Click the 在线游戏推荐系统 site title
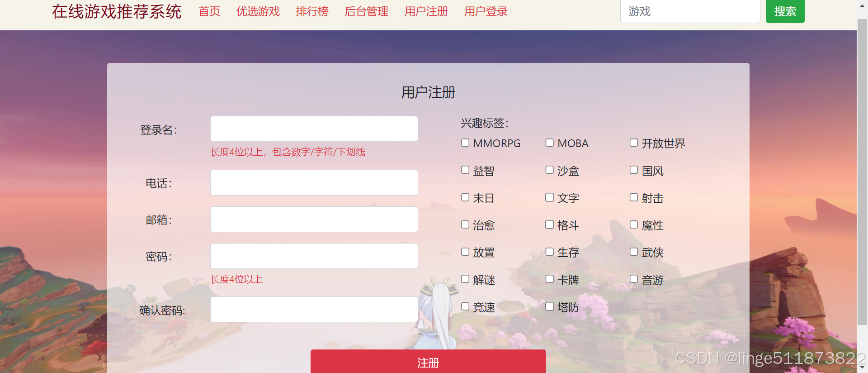The height and width of the screenshot is (373, 868). point(117,11)
